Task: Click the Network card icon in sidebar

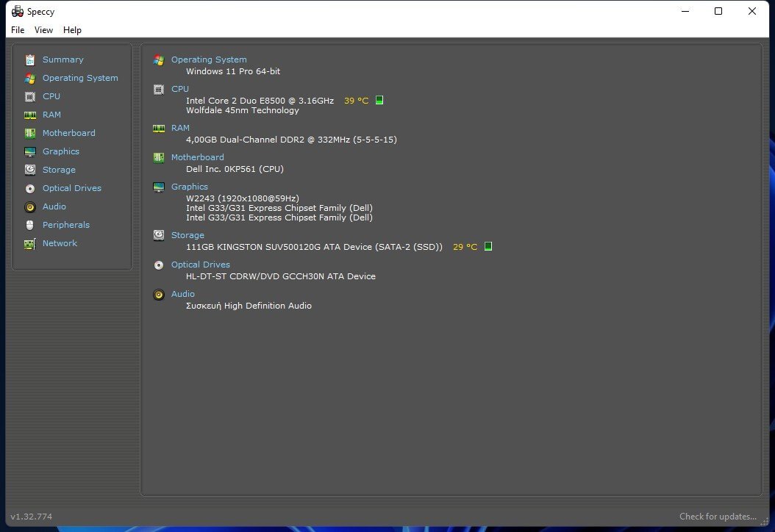Action: click(x=30, y=243)
